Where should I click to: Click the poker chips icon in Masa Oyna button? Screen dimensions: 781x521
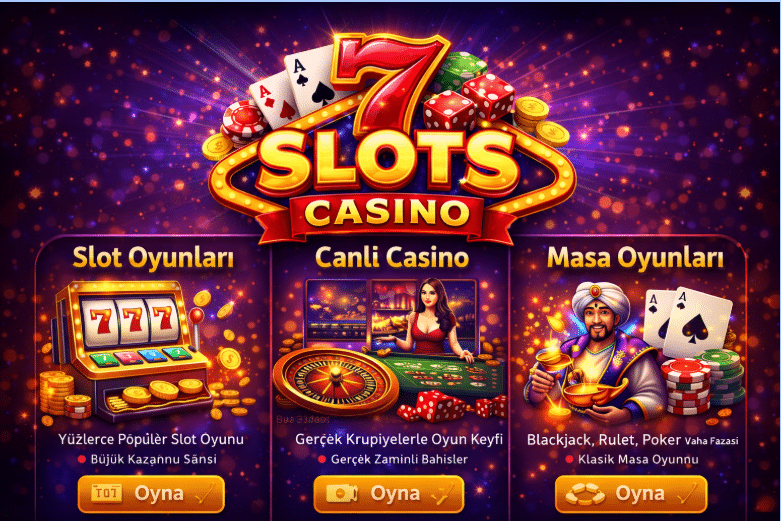[x=585, y=494]
